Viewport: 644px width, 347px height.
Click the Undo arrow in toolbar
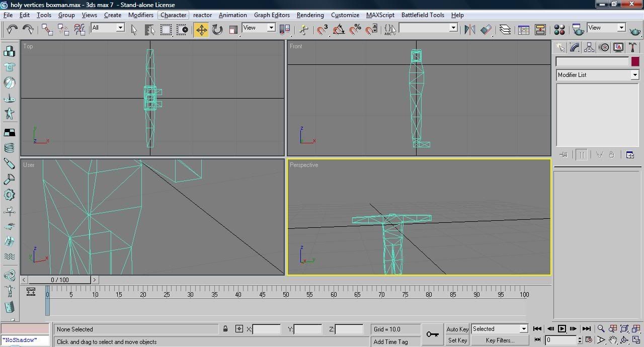coord(12,30)
